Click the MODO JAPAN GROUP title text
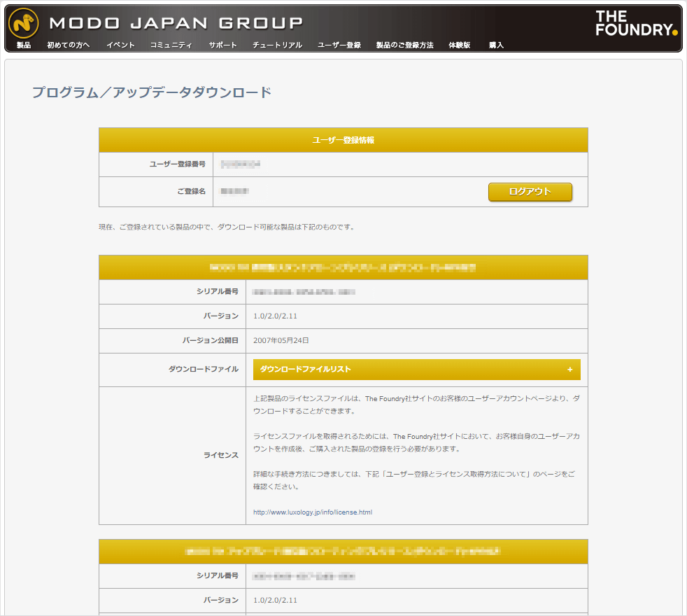Image resolution: width=687 pixels, height=616 pixels. click(176, 23)
